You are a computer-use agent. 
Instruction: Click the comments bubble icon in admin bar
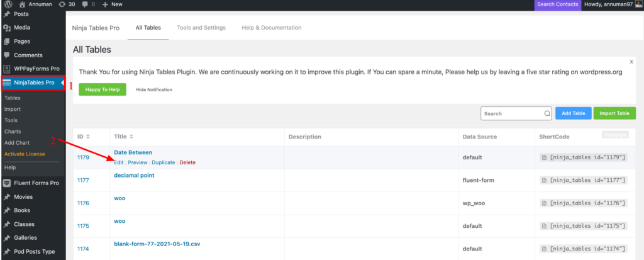pyautogui.click(x=85, y=4)
